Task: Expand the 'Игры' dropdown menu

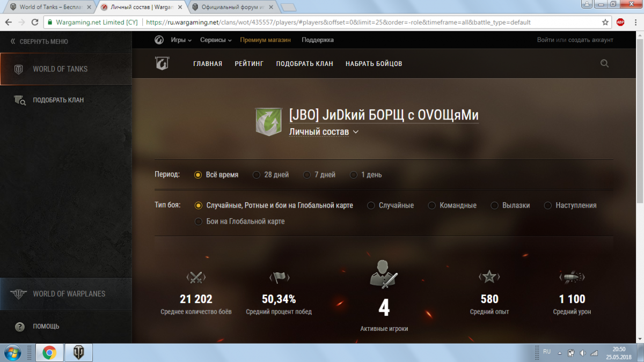Action: 181,40
